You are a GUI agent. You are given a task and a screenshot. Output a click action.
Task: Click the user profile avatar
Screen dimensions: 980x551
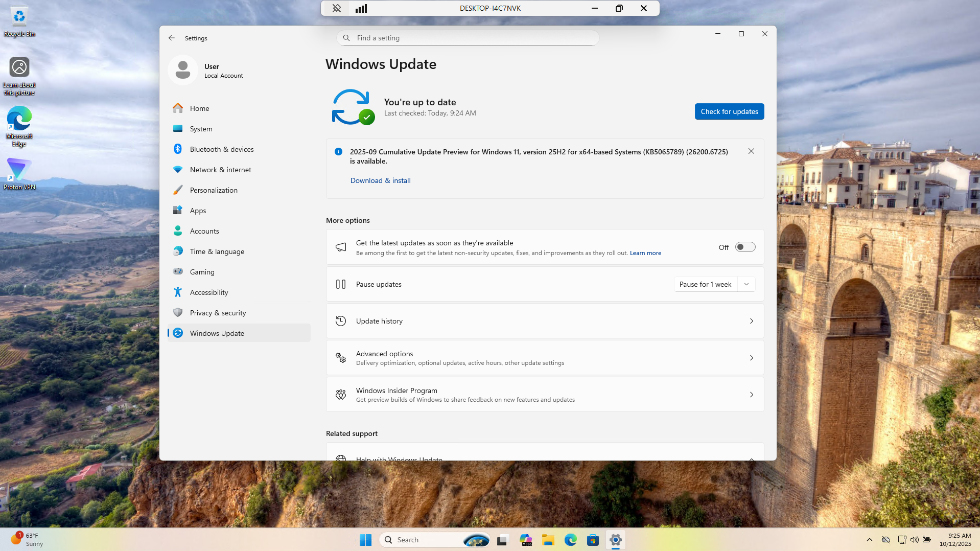(x=183, y=70)
